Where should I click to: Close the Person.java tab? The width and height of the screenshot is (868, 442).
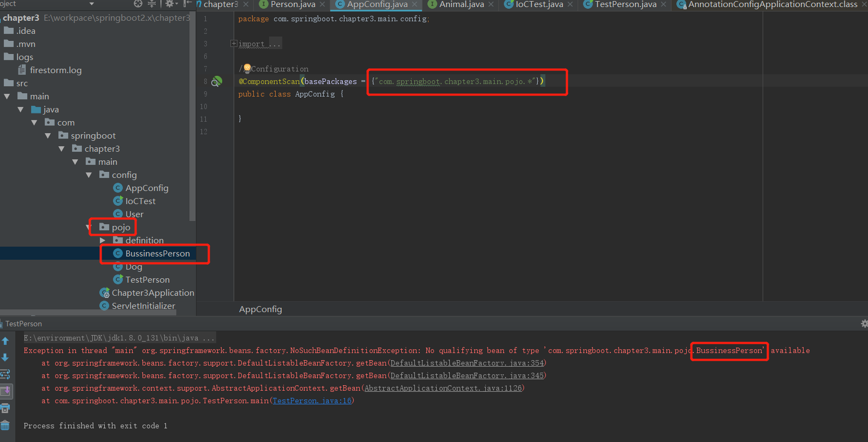pyautogui.click(x=323, y=4)
